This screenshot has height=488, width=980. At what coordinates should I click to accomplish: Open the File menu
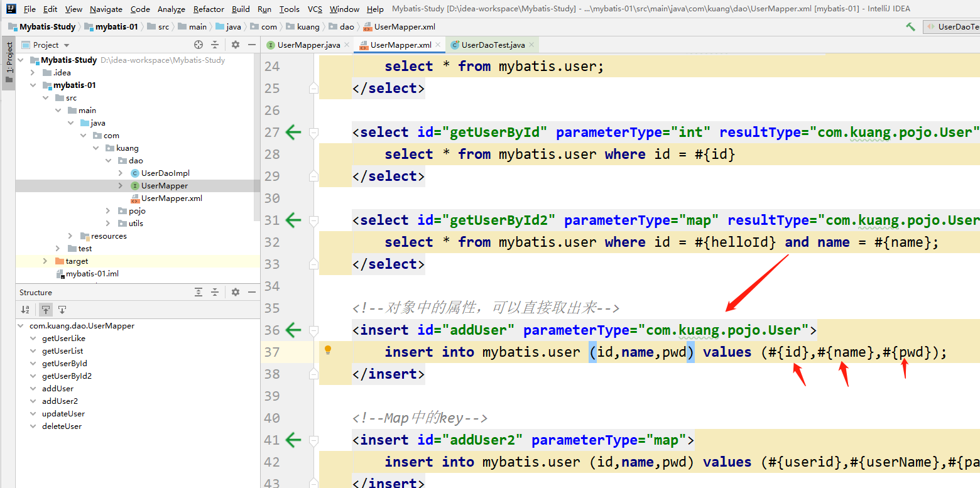pos(30,9)
